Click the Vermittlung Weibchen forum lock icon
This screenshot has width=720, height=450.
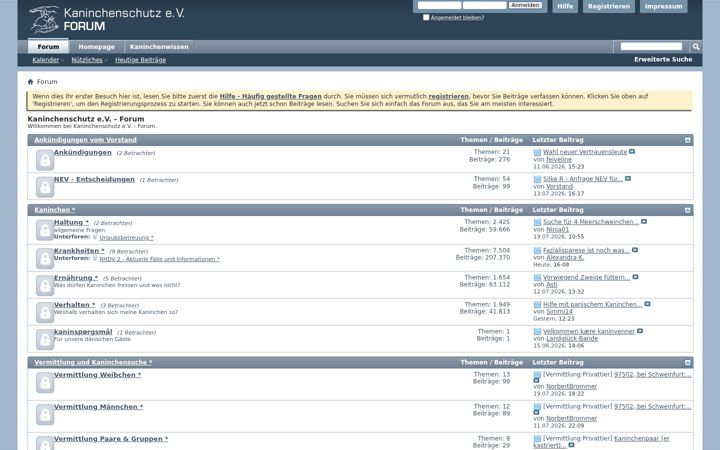point(45,383)
